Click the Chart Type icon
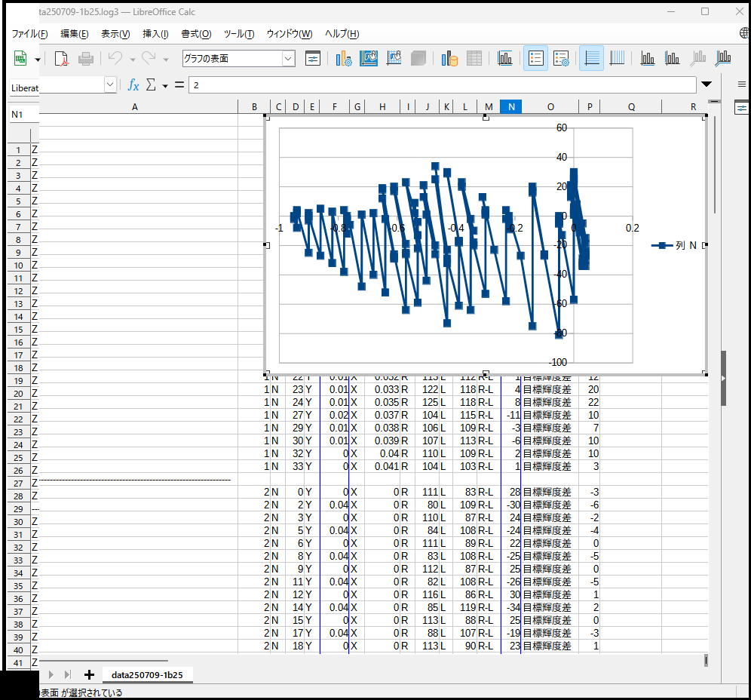This screenshot has height=700, width=751. 344,59
